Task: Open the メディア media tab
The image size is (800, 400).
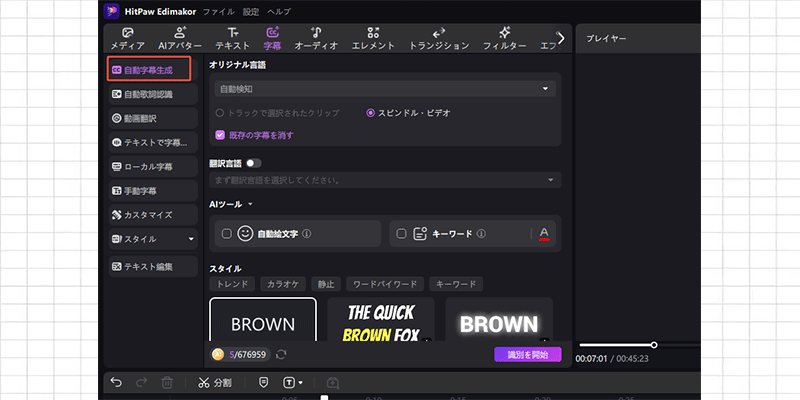Action: [128, 39]
